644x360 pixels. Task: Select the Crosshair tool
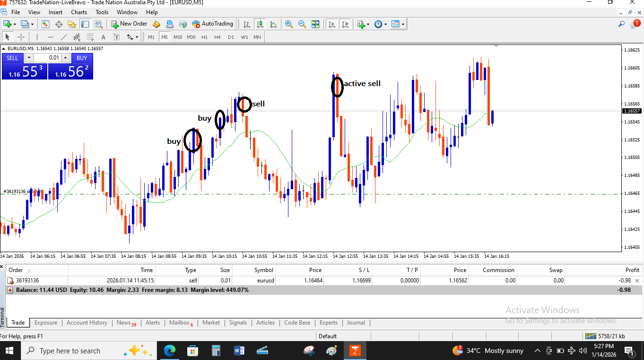pos(21,37)
